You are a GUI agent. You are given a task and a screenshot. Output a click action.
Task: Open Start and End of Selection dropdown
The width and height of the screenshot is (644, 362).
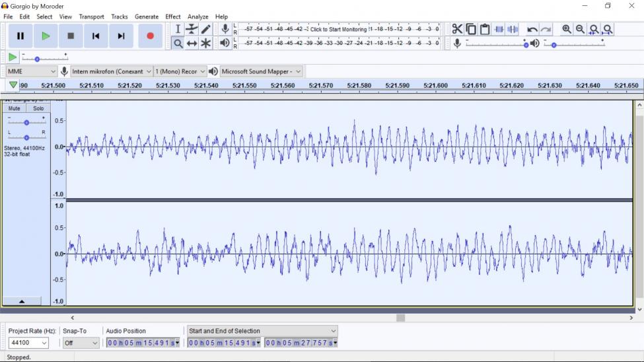[262, 331]
